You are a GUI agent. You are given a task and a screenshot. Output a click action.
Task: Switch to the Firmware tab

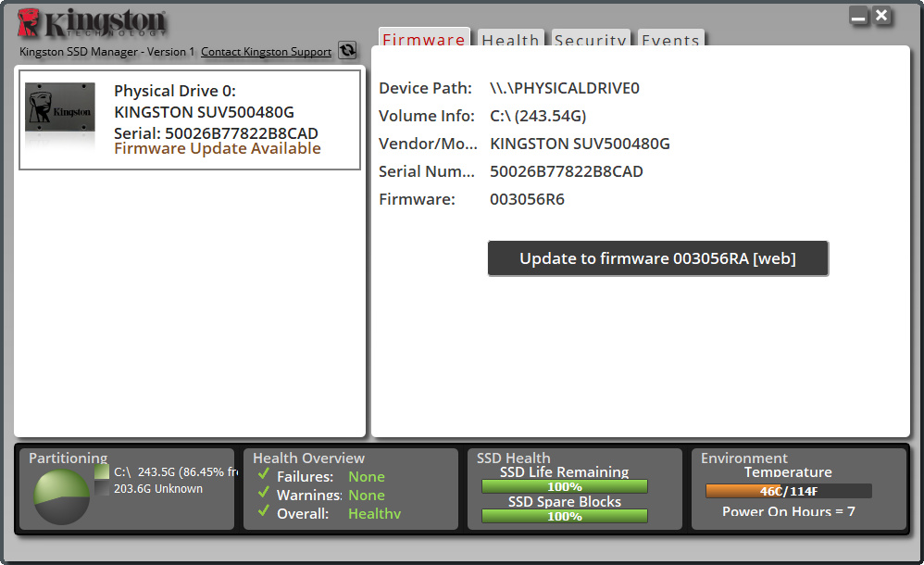[424, 40]
